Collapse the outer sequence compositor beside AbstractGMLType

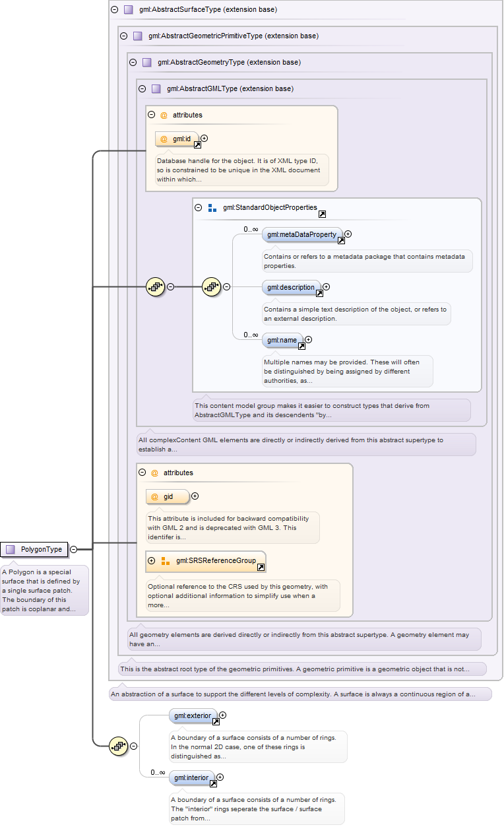[x=170, y=286]
